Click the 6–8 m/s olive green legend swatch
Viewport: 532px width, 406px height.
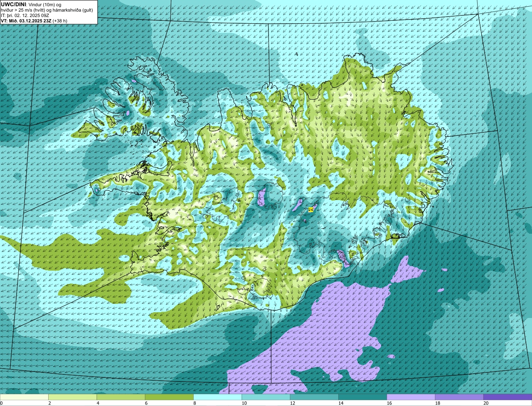click(169, 397)
